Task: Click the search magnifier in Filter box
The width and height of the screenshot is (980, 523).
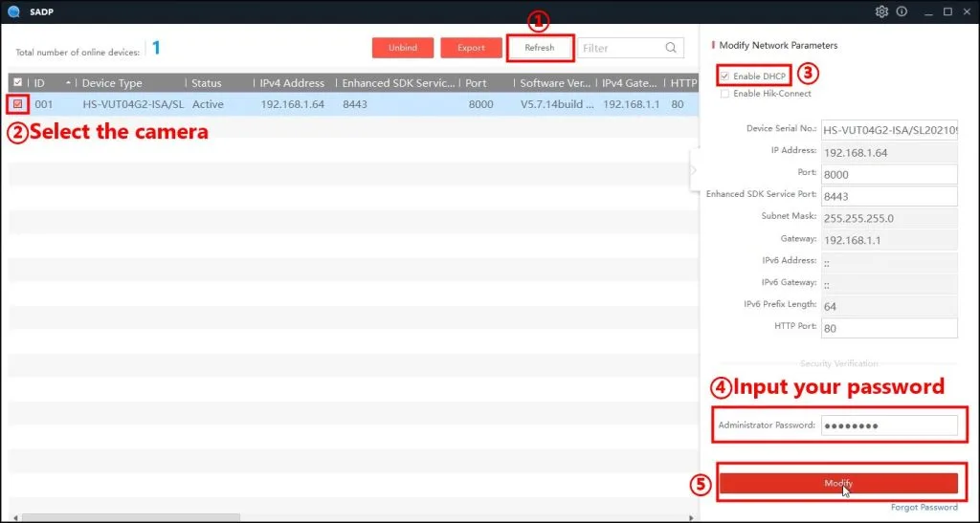Action: tap(671, 48)
